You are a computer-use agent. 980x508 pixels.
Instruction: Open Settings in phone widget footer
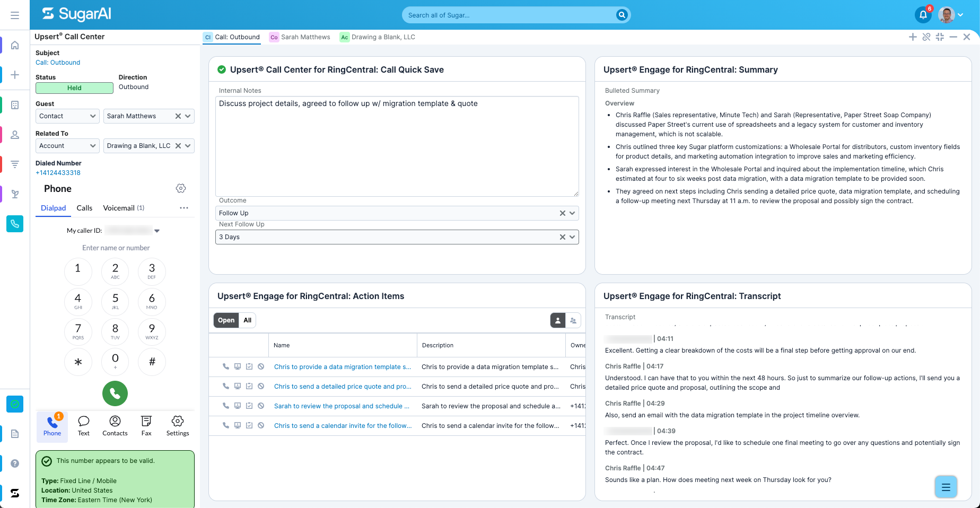coord(178,426)
